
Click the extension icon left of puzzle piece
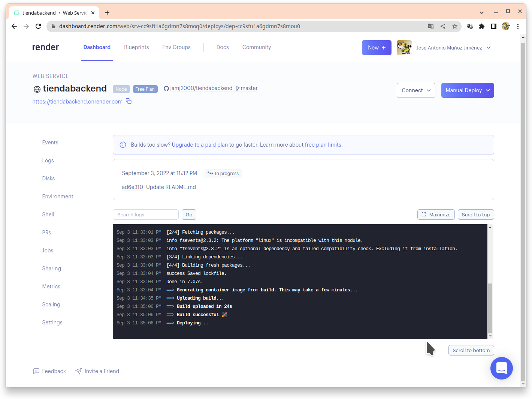click(x=470, y=26)
